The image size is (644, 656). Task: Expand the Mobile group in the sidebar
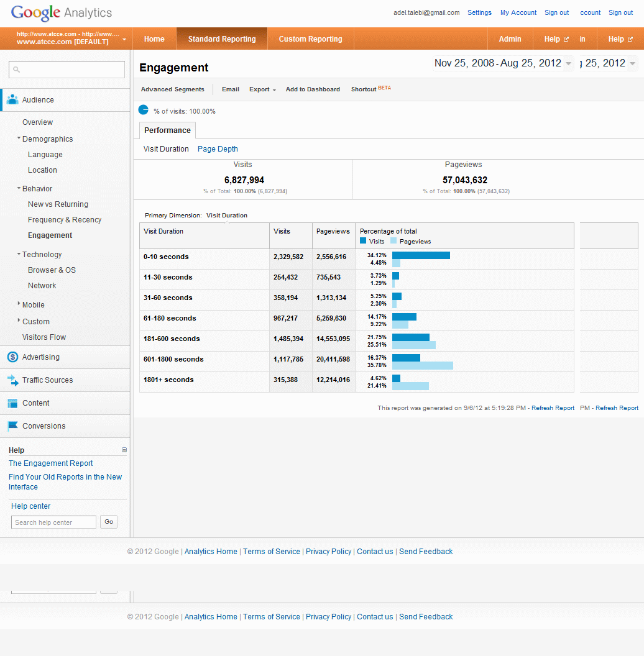click(19, 304)
